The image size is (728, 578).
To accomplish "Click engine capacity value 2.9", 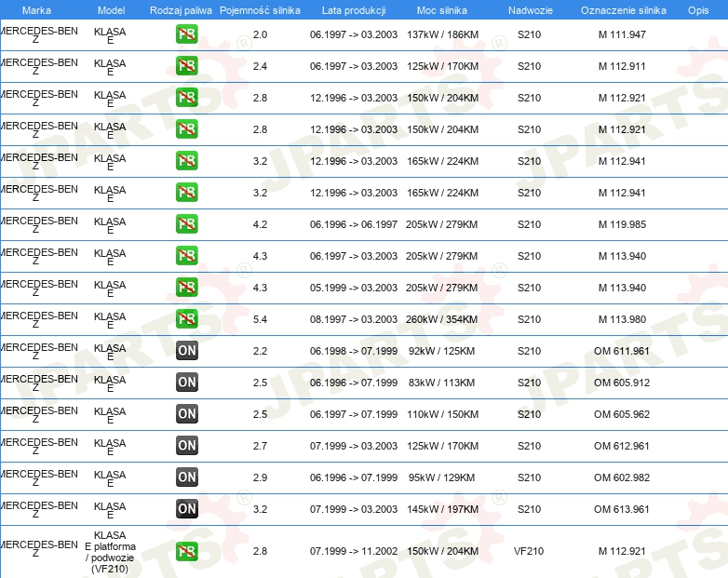I will click(260, 477).
